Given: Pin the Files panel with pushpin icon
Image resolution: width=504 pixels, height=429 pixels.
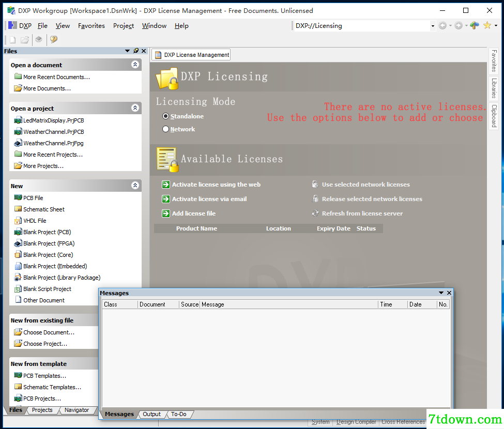Looking at the screenshot, I should point(136,51).
